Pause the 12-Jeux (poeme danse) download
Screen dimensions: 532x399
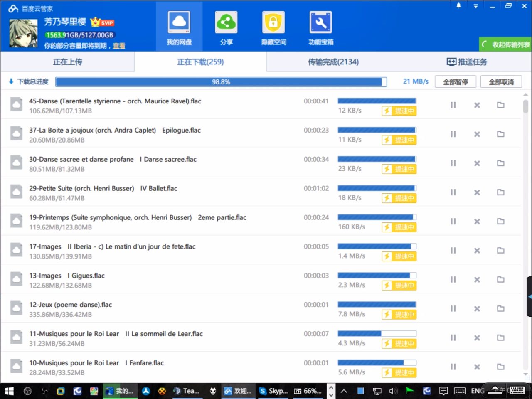453,309
